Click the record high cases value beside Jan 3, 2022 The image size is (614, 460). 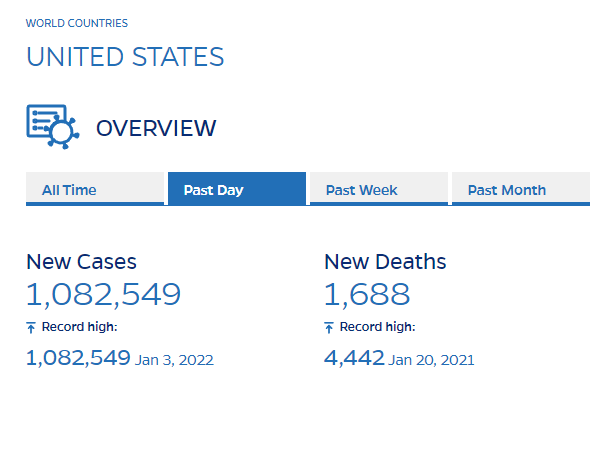(x=78, y=358)
